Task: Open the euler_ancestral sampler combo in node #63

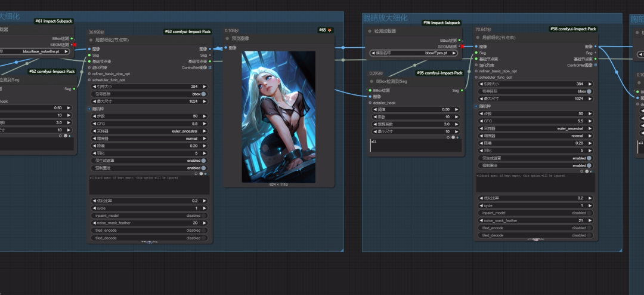Action: pos(149,131)
